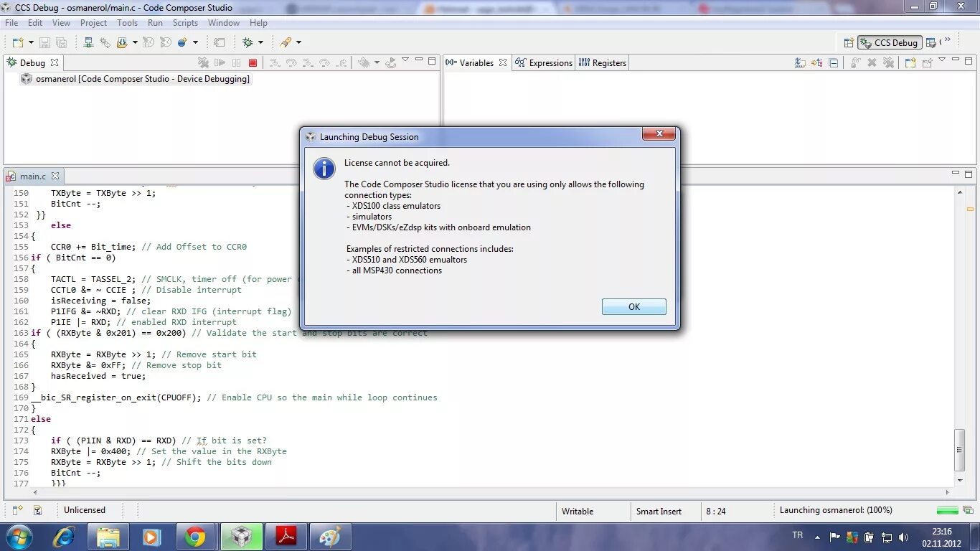Open Google Chrome from the taskbar

pyautogui.click(x=195, y=537)
